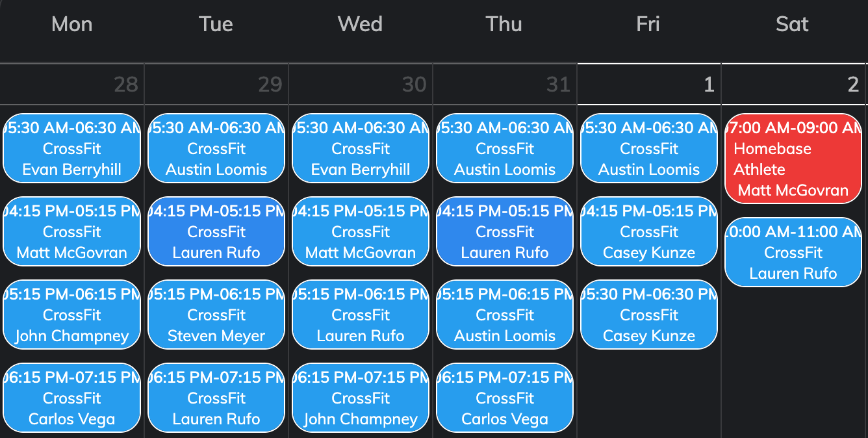Open Monday 5:15 PM John Champney class
The image size is (868, 438).
[x=72, y=315]
